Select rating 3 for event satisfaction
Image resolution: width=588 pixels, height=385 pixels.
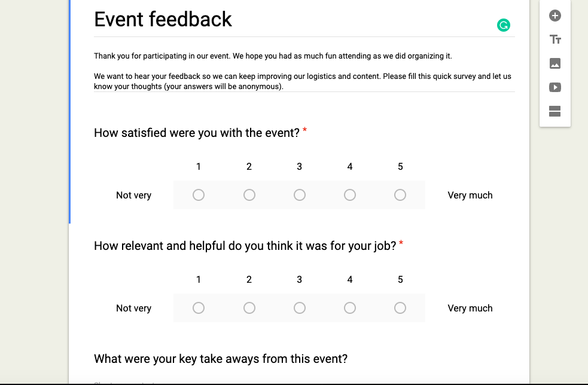pos(300,195)
